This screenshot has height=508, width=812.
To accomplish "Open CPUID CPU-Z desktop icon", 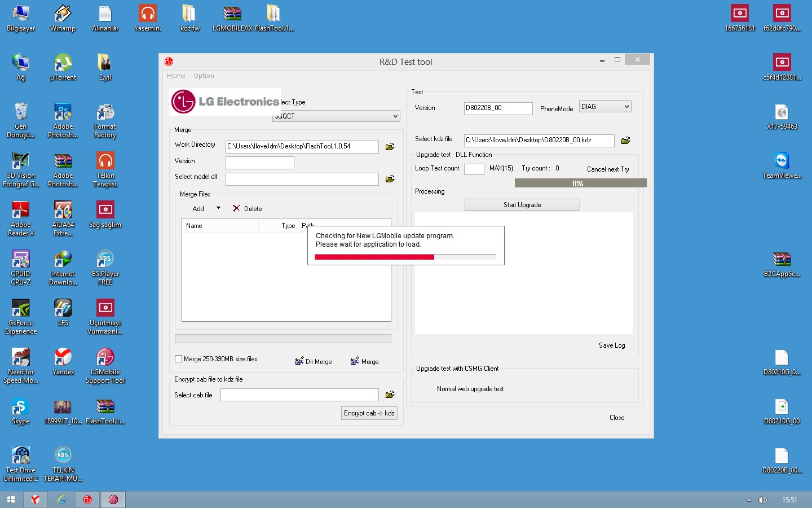I will click(21, 268).
